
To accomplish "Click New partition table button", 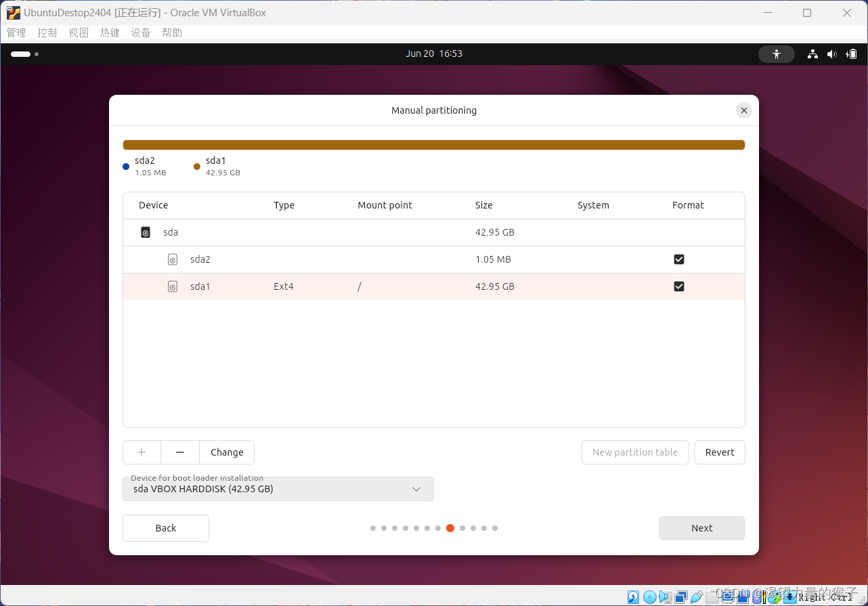I will (635, 452).
